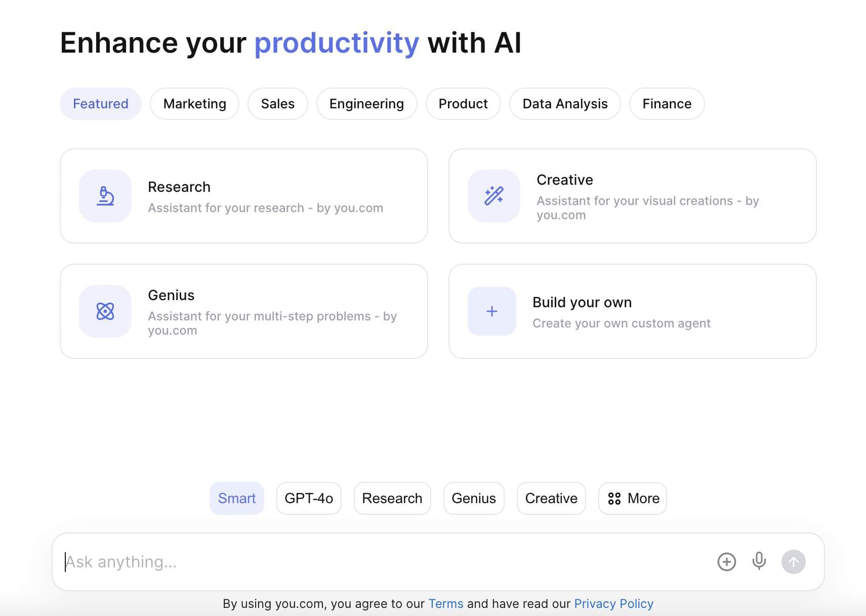Click the four-dot grid icon beside More
The width and height of the screenshot is (866, 616).
coord(614,499)
